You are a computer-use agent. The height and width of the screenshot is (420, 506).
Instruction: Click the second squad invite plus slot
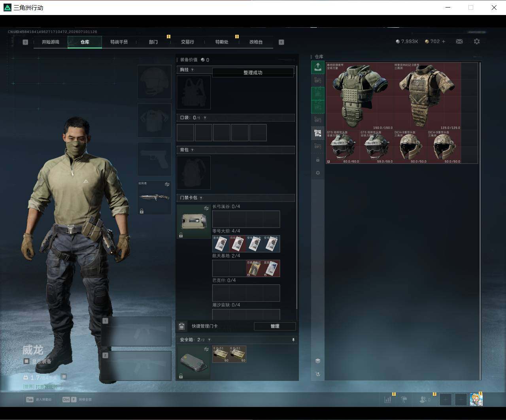click(461, 399)
